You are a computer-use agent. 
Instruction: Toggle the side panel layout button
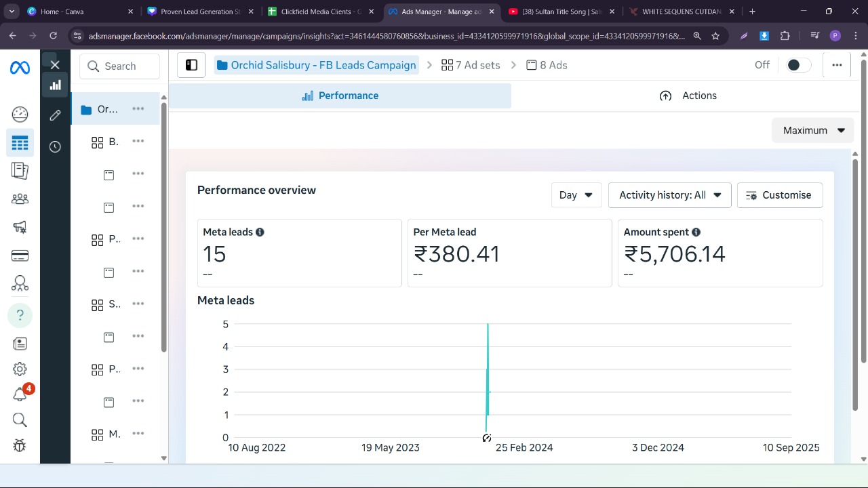191,65
